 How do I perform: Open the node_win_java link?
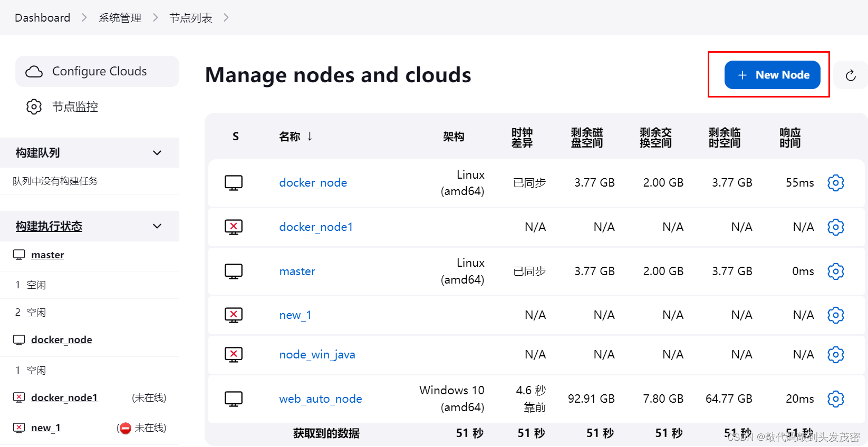(317, 355)
